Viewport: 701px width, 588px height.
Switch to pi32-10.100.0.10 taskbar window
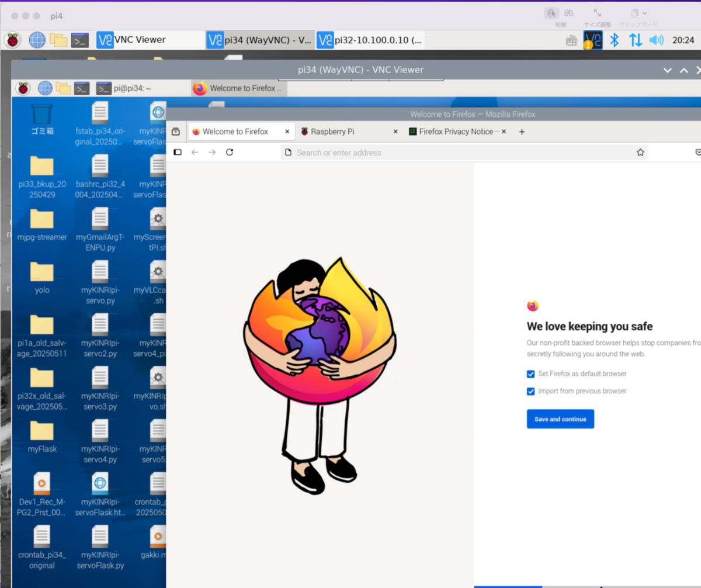pyautogui.click(x=370, y=40)
